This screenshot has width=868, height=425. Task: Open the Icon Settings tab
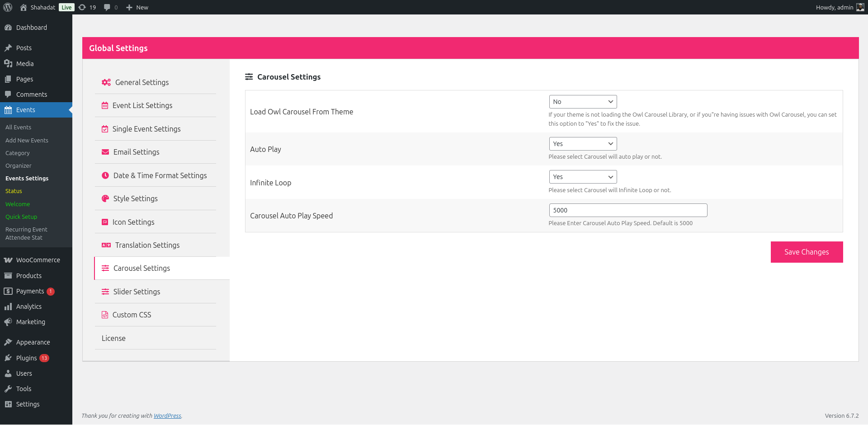coord(156,222)
